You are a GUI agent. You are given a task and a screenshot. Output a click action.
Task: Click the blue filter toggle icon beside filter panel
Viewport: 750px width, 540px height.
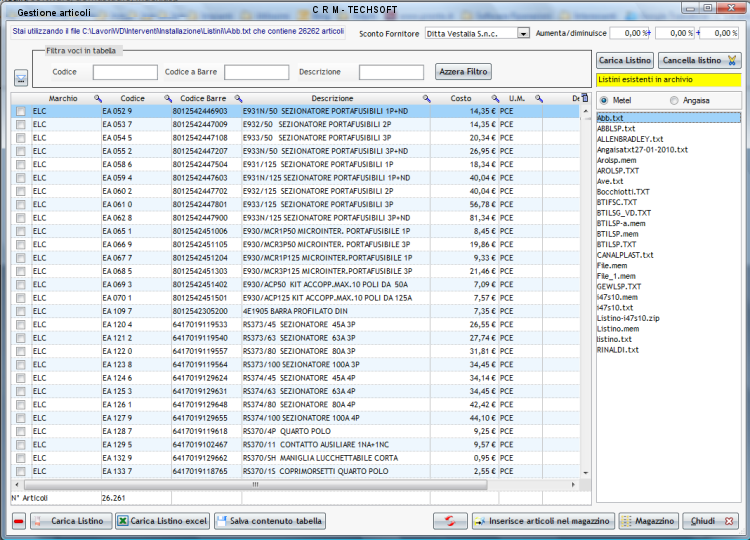coord(21,78)
